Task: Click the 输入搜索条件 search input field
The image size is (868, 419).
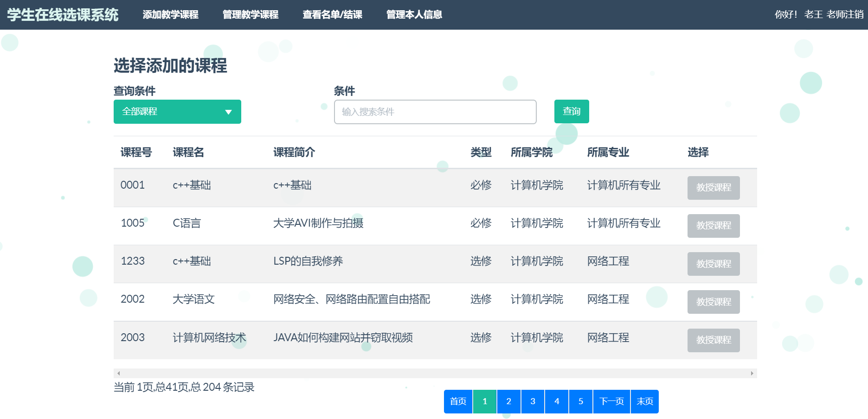Action: 435,112
